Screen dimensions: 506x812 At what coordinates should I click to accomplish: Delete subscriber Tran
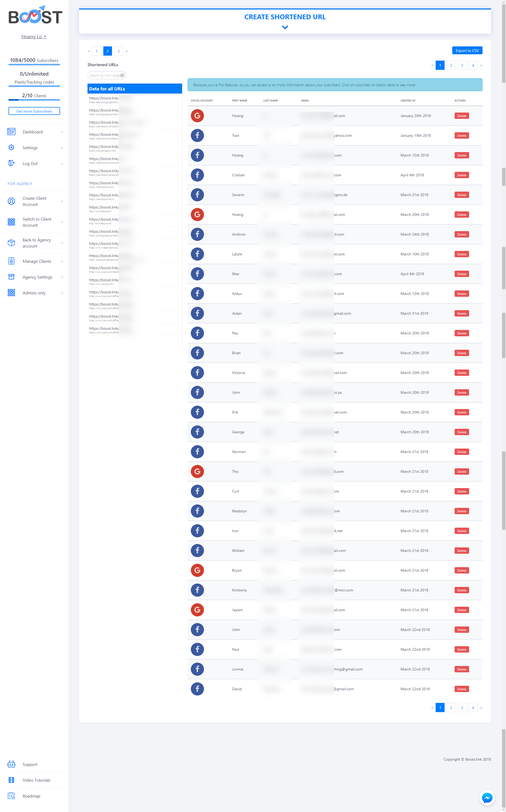point(461,135)
